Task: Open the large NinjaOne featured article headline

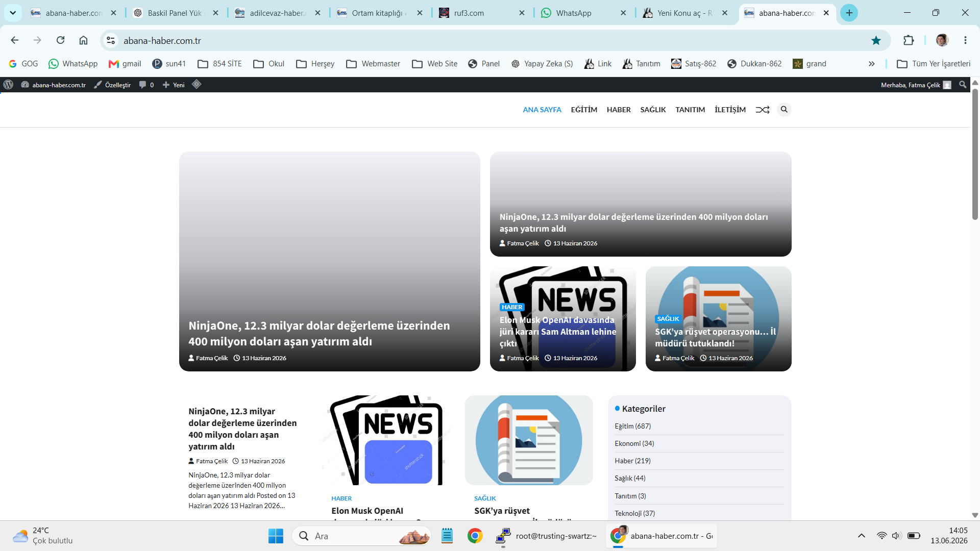Action: click(x=319, y=334)
